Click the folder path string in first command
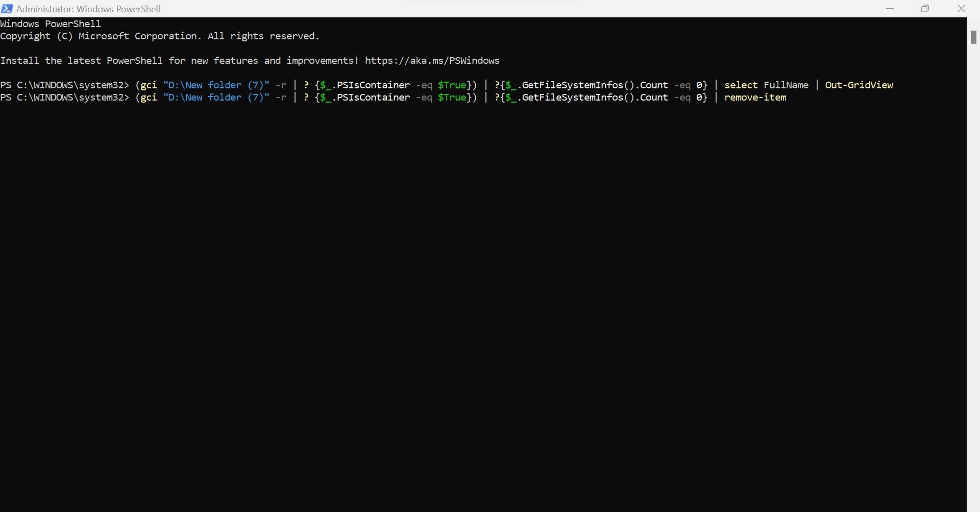This screenshot has width=980, height=512. pyautogui.click(x=216, y=85)
